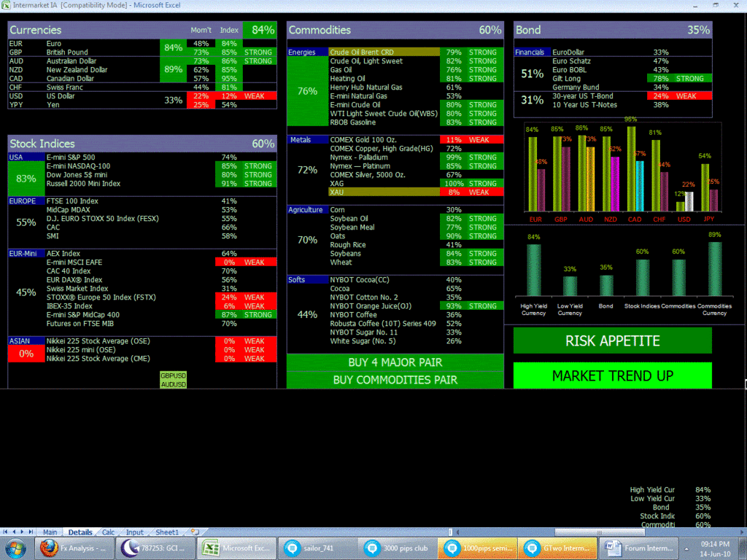Select the Stock Indices section header

point(142,144)
